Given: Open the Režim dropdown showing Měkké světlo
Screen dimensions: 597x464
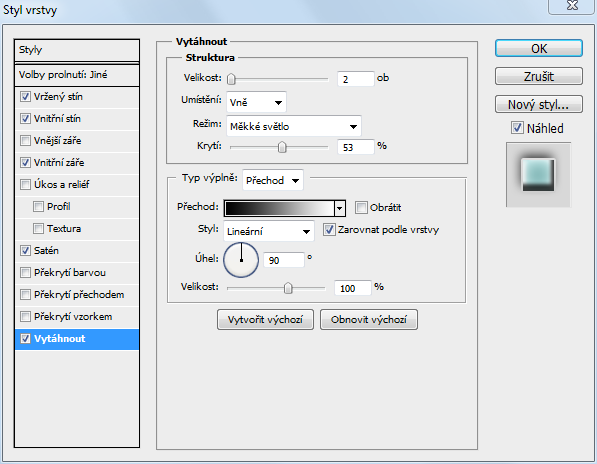Looking at the screenshot, I should 294,126.
